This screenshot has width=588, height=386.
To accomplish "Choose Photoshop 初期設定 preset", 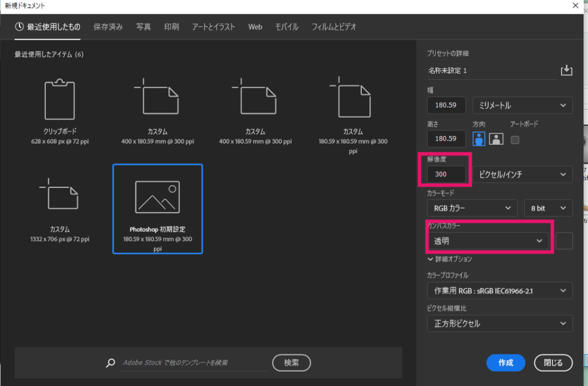I will 157,209.
